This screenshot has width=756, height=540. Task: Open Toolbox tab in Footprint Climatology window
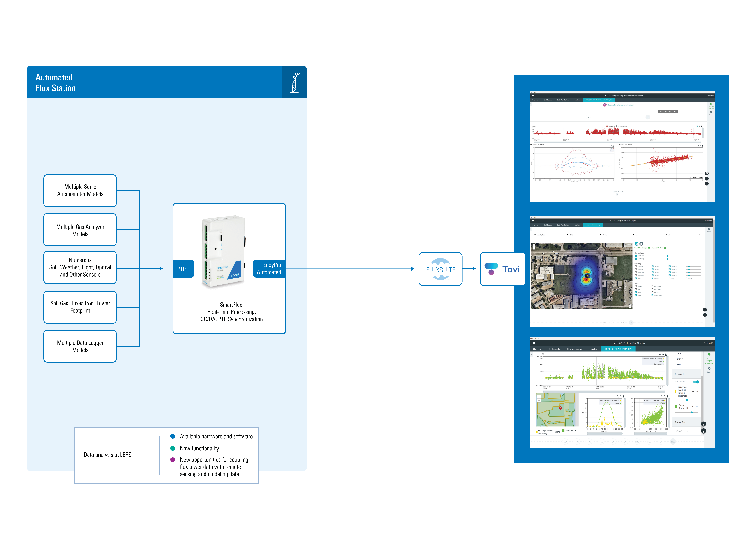click(577, 225)
